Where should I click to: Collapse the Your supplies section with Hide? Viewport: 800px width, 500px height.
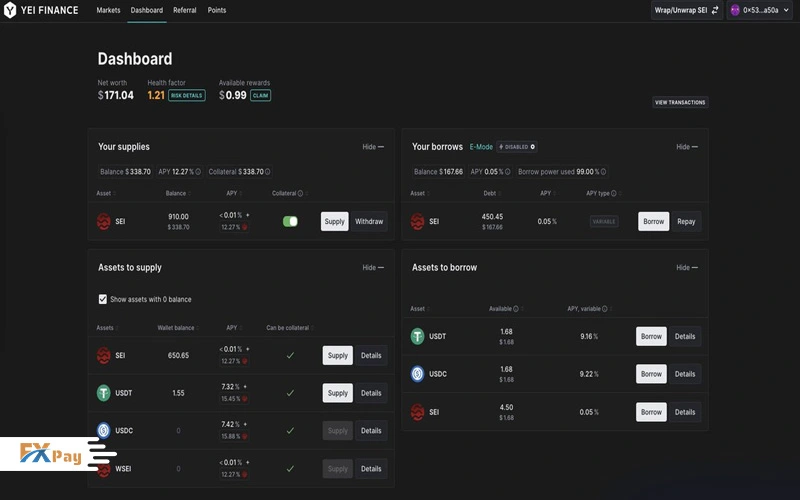(x=373, y=147)
